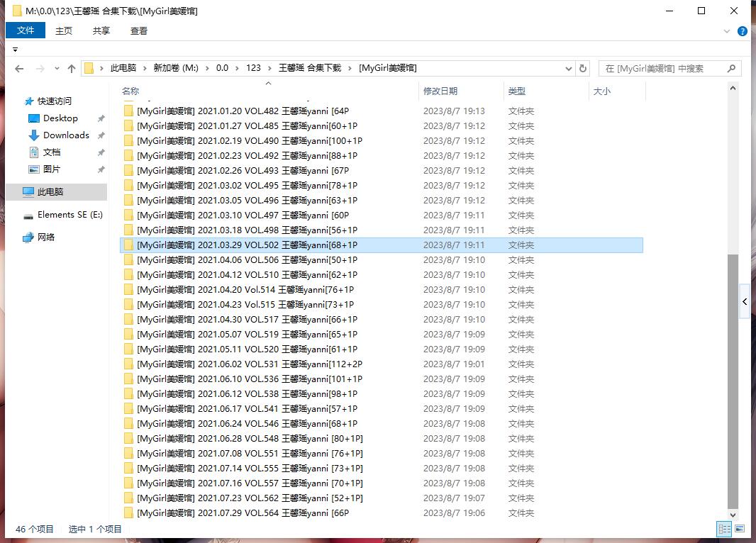Switch to the 主页 ribbon tab

coord(64,30)
